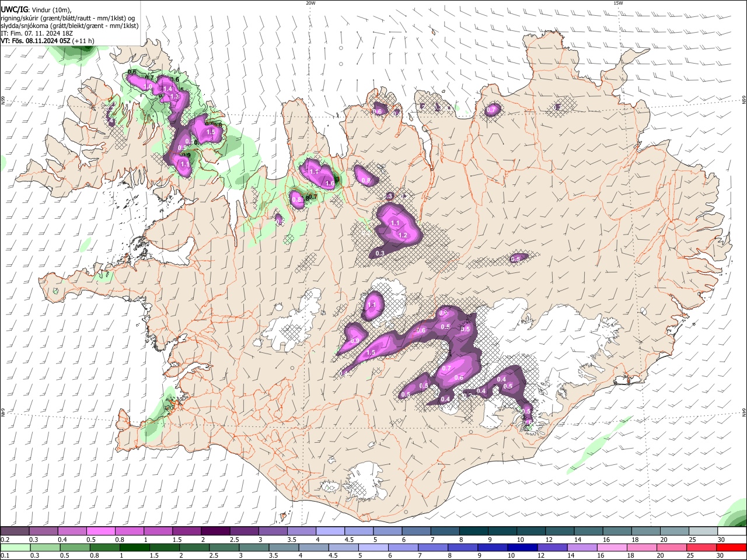
Task: Click the 1.6 precipitation value on the map
Action: (330, 183)
